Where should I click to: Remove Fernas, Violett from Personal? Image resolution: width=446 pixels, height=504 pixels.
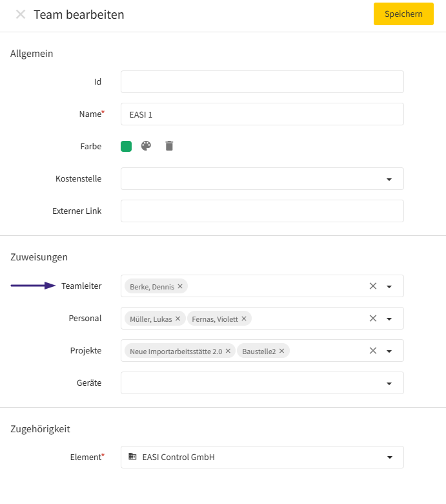244,319
